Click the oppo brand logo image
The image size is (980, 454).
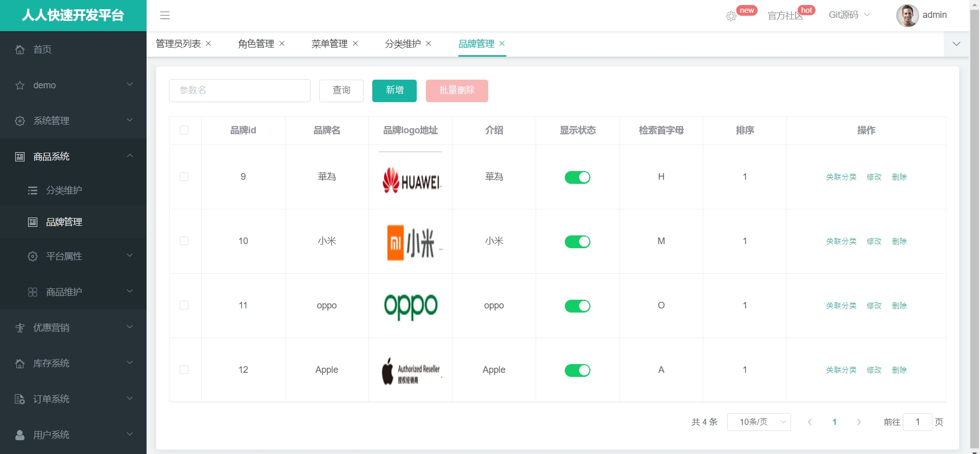point(411,306)
